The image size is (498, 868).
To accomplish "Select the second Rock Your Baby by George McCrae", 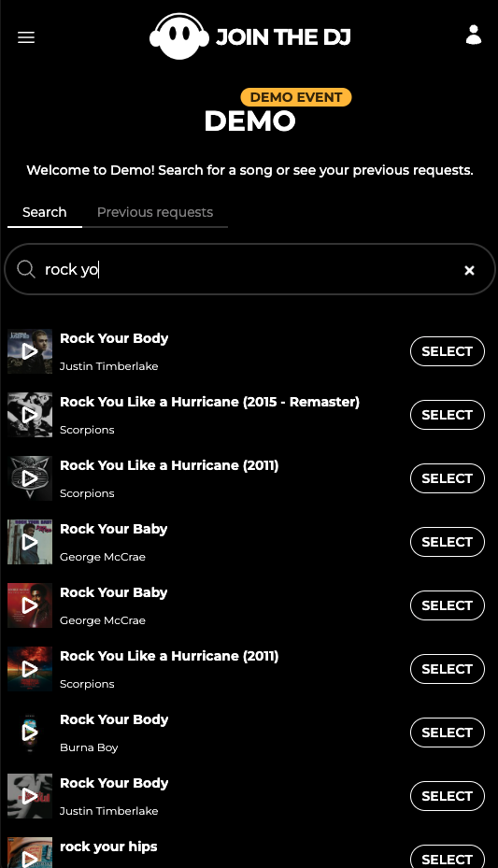I will pyautogui.click(x=448, y=605).
